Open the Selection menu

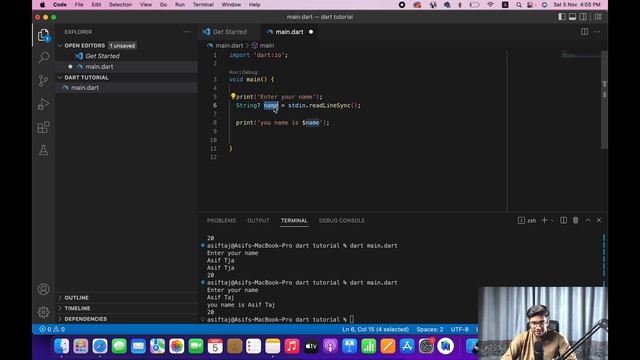pyautogui.click(x=120, y=4)
